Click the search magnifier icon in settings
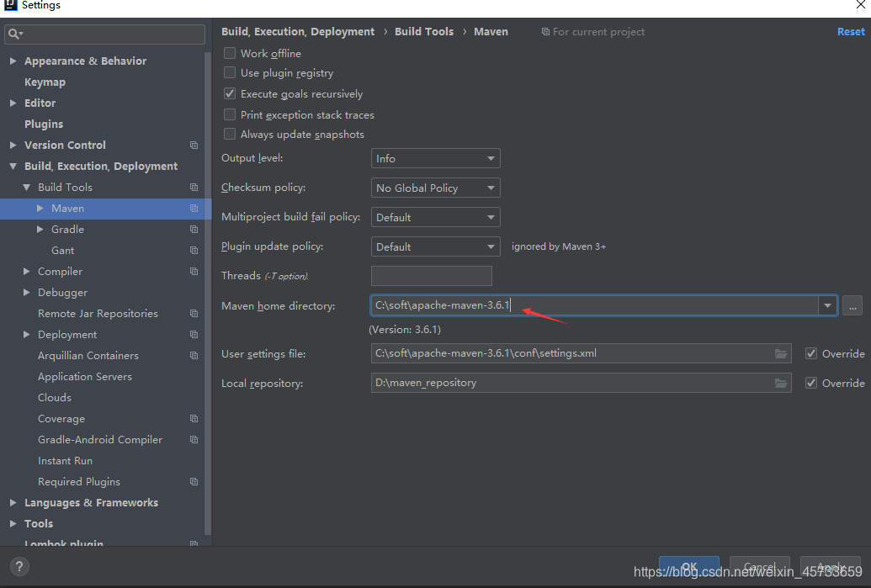 click(x=15, y=34)
